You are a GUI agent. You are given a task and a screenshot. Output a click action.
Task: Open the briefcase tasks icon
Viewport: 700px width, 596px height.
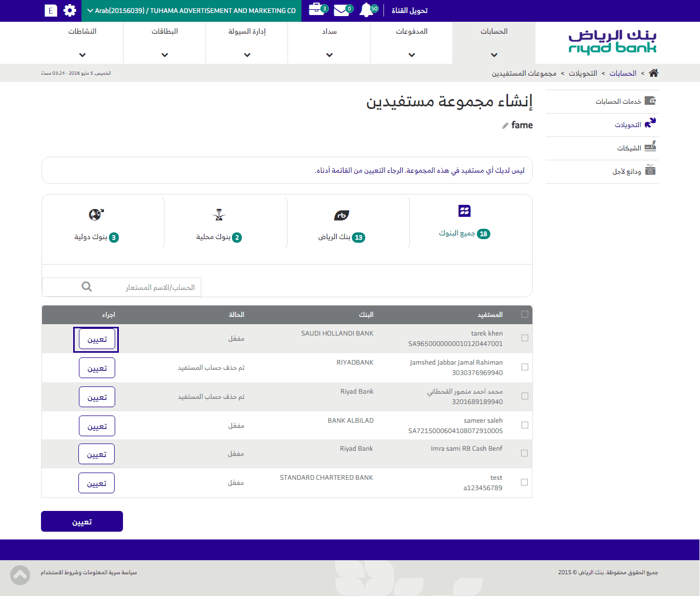[x=315, y=9]
